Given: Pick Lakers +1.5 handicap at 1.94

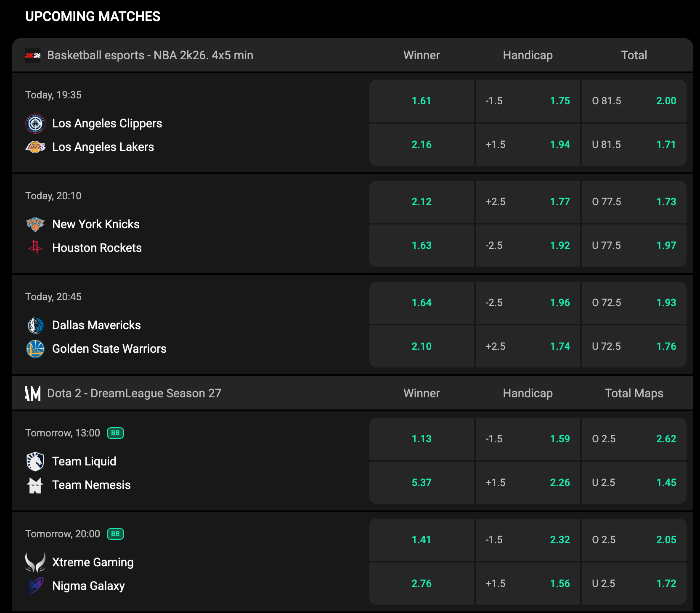Looking at the screenshot, I should coord(528,145).
